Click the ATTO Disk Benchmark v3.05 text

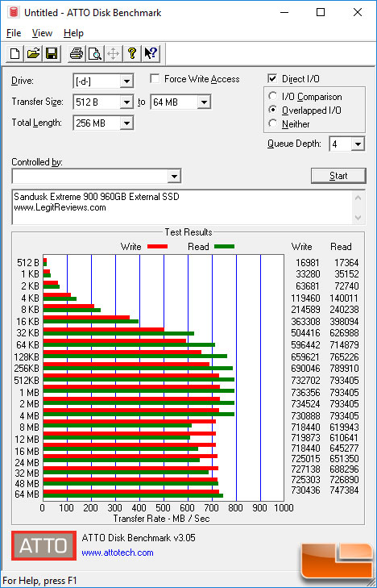139,538
